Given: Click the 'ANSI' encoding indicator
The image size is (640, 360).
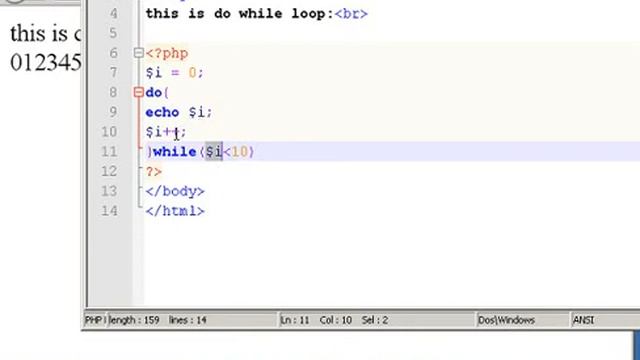Looking at the screenshot, I should pos(584,320).
